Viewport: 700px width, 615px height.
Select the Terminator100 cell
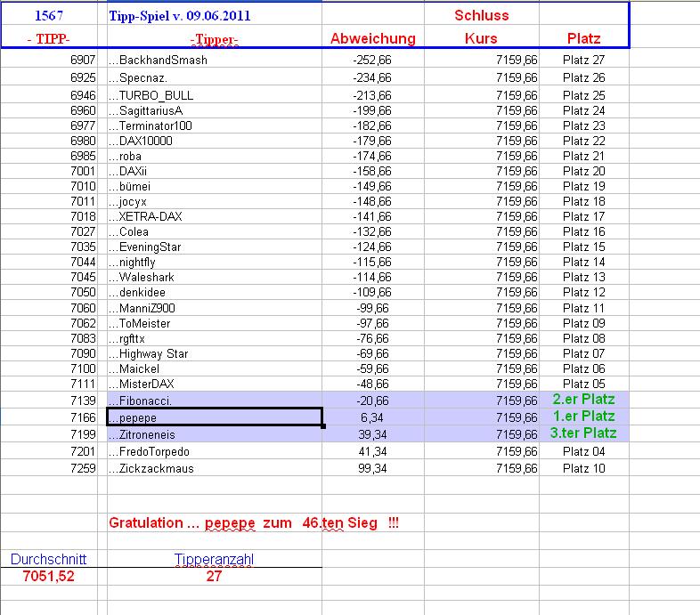pyautogui.click(x=215, y=125)
